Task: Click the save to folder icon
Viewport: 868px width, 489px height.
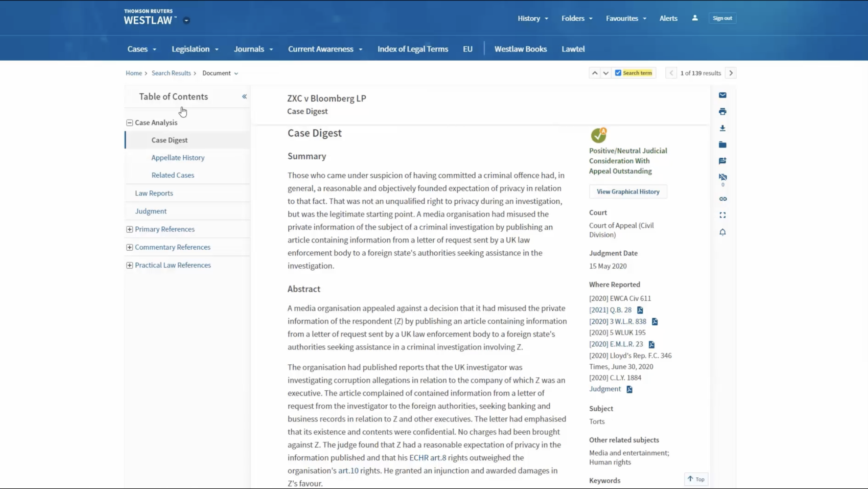Action: click(722, 144)
